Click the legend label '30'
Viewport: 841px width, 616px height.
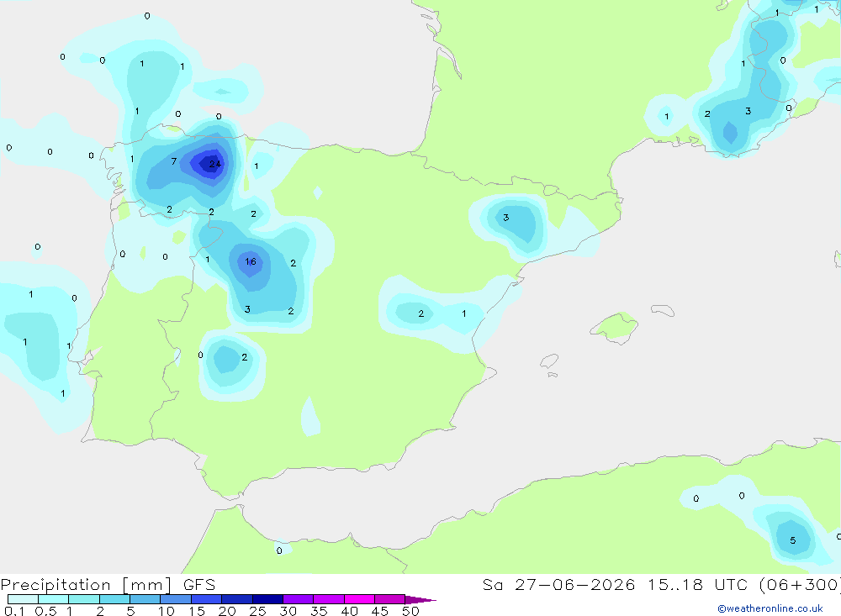click(288, 611)
